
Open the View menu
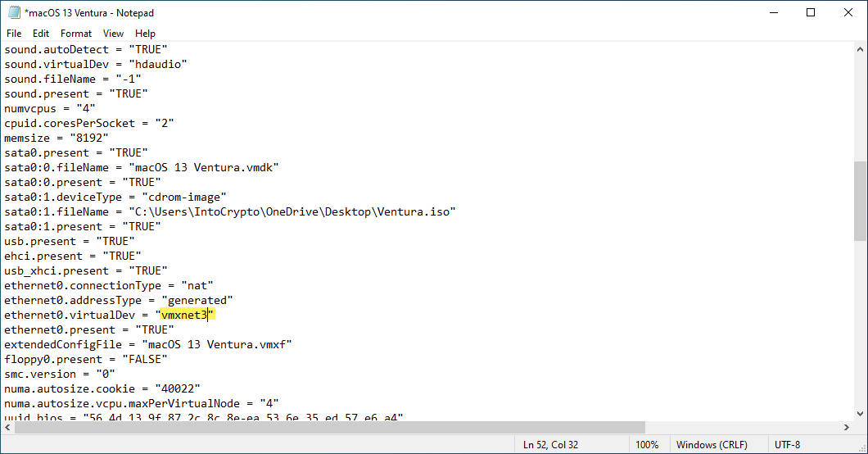[x=113, y=34]
